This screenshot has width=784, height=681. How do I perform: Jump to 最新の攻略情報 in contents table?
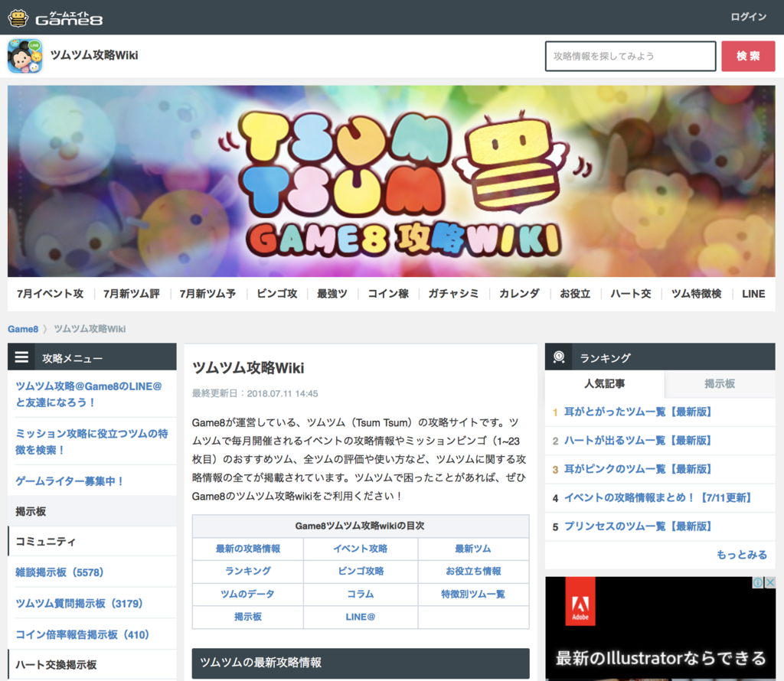tap(248, 549)
